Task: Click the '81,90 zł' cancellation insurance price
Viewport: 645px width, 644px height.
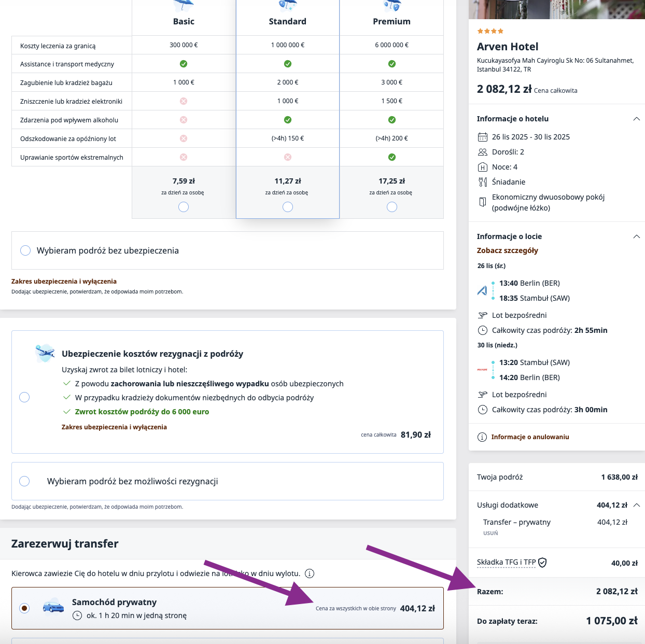Action: (x=416, y=435)
